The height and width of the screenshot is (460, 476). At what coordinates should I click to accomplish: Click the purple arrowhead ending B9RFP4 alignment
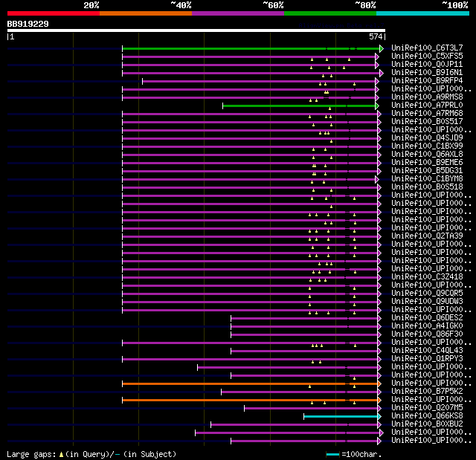coord(377,81)
